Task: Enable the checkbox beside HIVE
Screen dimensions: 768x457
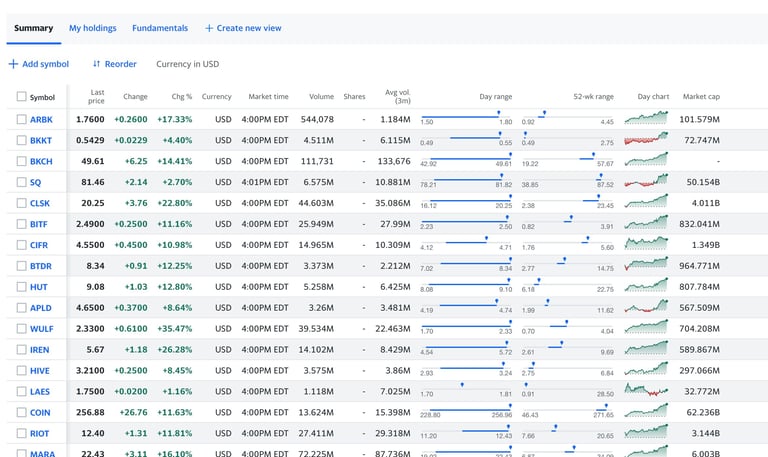Action: (x=22, y=370)
